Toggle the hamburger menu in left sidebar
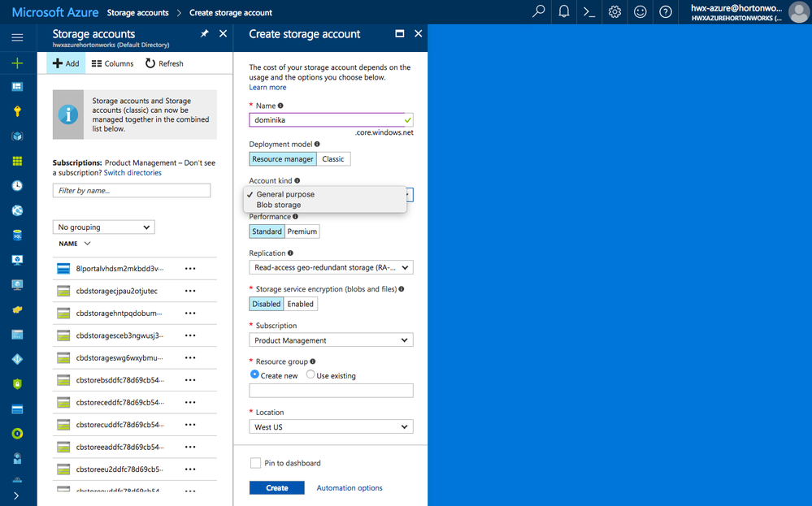The height and width of the screenshot is (506, 812). coord(17,37)
